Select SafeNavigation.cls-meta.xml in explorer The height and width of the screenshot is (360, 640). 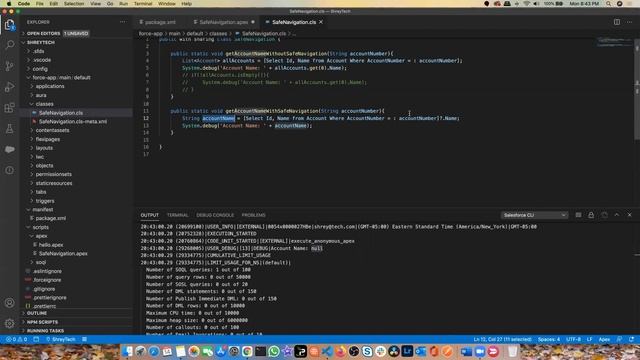click(x=76, y=122)
